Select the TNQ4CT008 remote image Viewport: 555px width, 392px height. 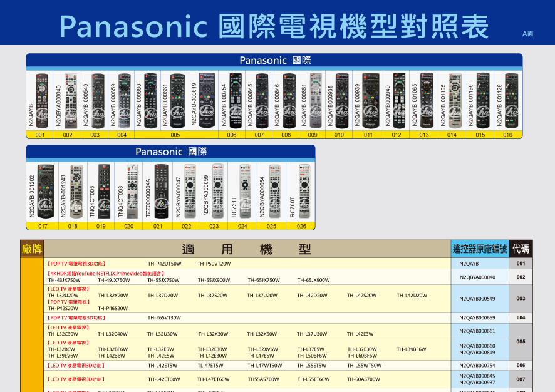[132, 191]
